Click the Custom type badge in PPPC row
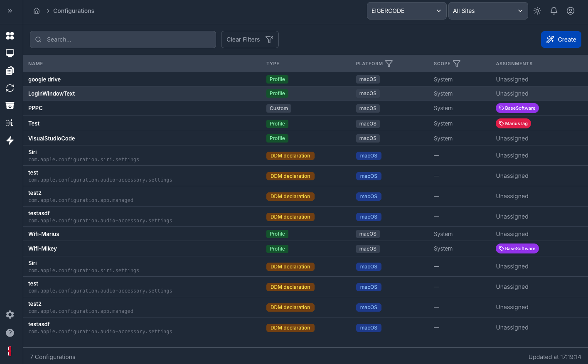The width and height of the screenshot is (588, 364). (279, 108)
